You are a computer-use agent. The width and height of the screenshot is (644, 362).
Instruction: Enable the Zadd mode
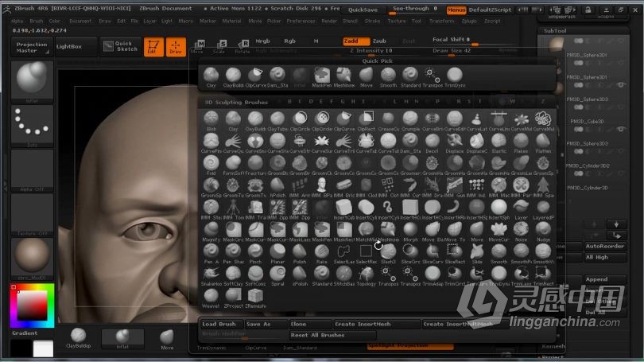click(355, 41)
